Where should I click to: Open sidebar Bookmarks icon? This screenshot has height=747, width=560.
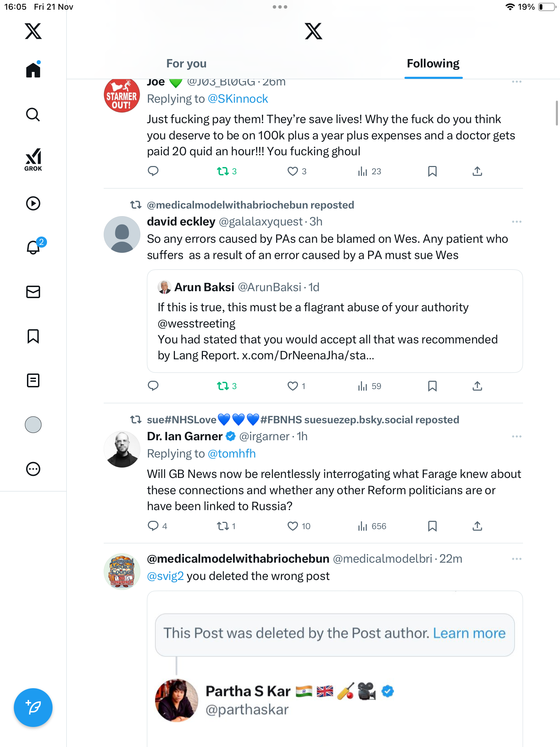coord(33,336)
